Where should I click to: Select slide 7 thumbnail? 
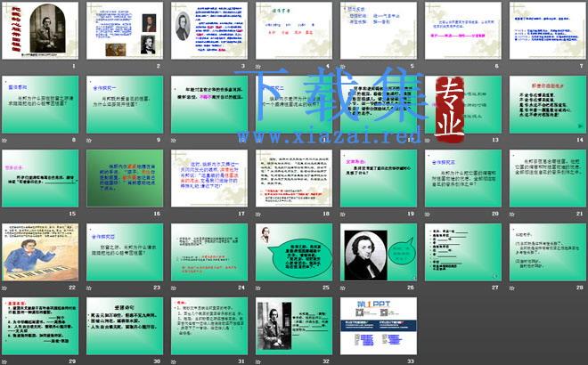coord(548,30)
